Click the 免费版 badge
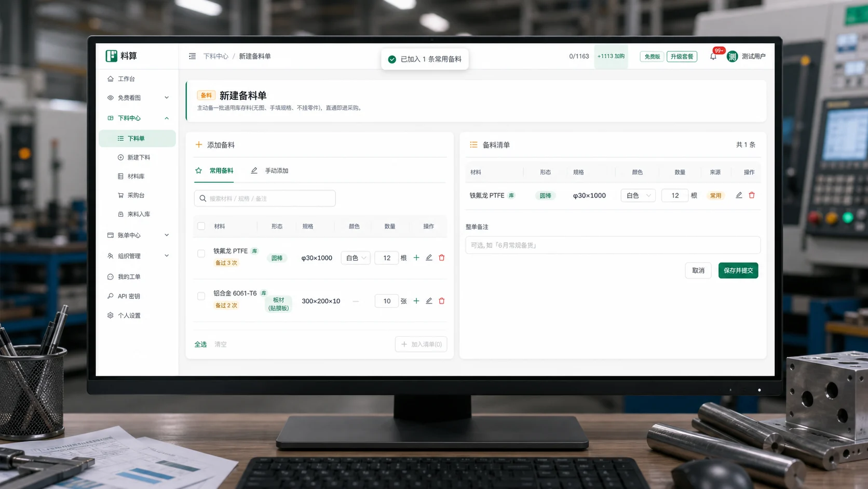The image size is (868, 489). tap(653, 57)
